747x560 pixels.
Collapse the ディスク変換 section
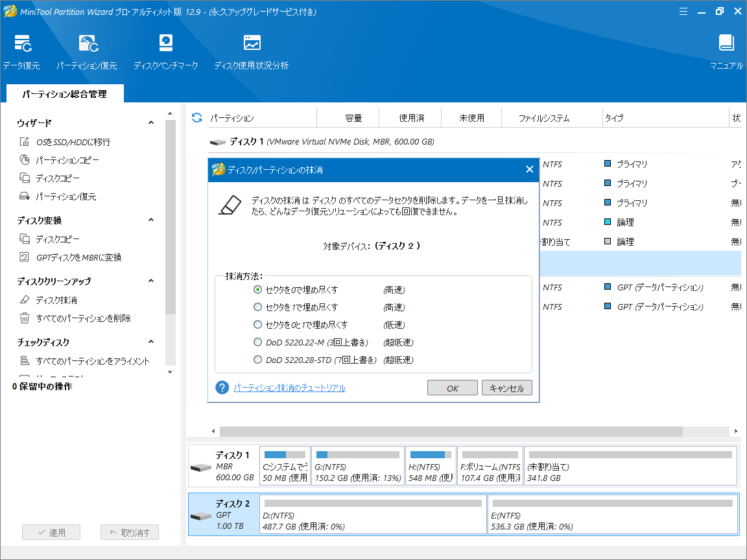click(151, 220)
